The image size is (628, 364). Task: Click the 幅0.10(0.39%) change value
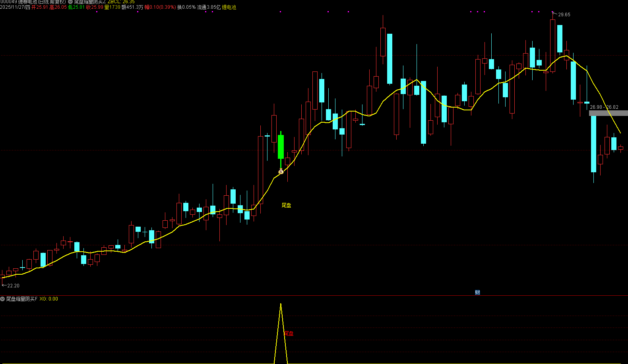click(160, 7)
